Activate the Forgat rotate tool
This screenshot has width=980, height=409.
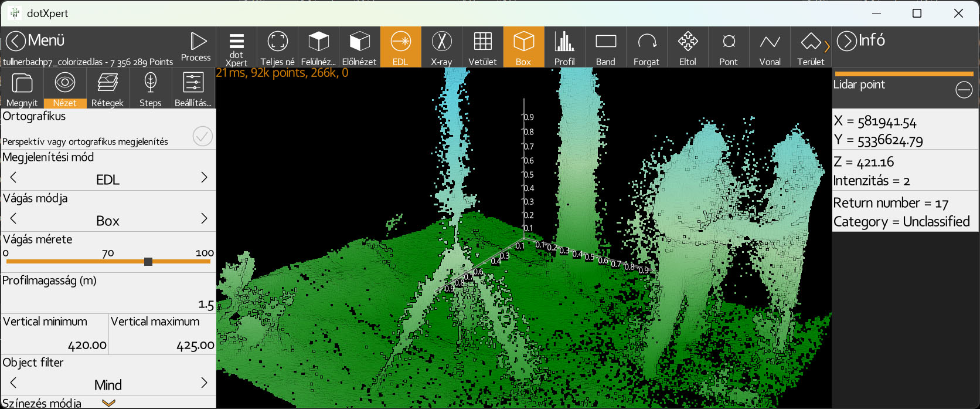(646, 47)
